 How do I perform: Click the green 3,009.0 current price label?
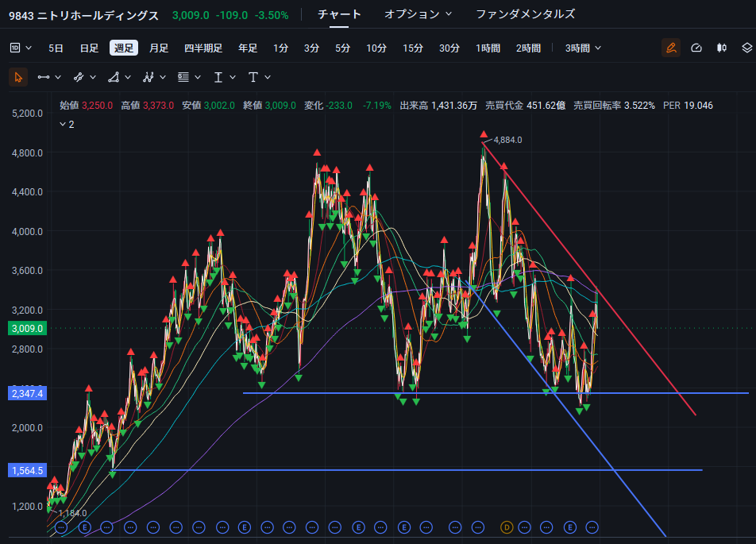tap(28, 329)
